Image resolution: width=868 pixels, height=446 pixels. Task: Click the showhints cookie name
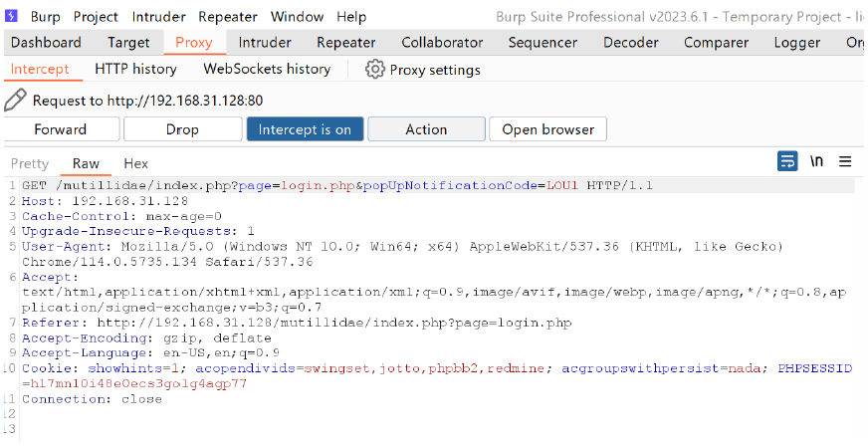click(x=125, y=368)
